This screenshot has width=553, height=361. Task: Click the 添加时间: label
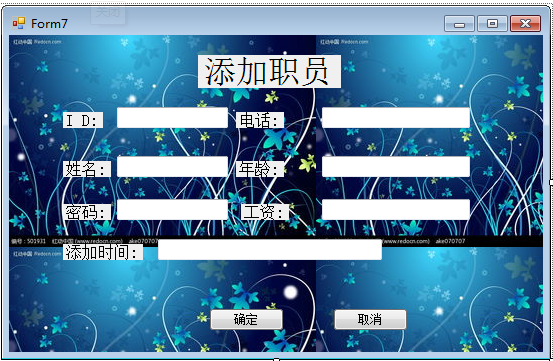click(103, 252)
